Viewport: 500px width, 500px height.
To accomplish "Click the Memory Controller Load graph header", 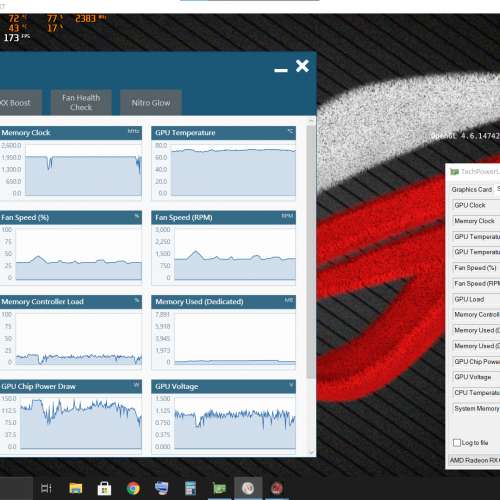I will point(71,302).
